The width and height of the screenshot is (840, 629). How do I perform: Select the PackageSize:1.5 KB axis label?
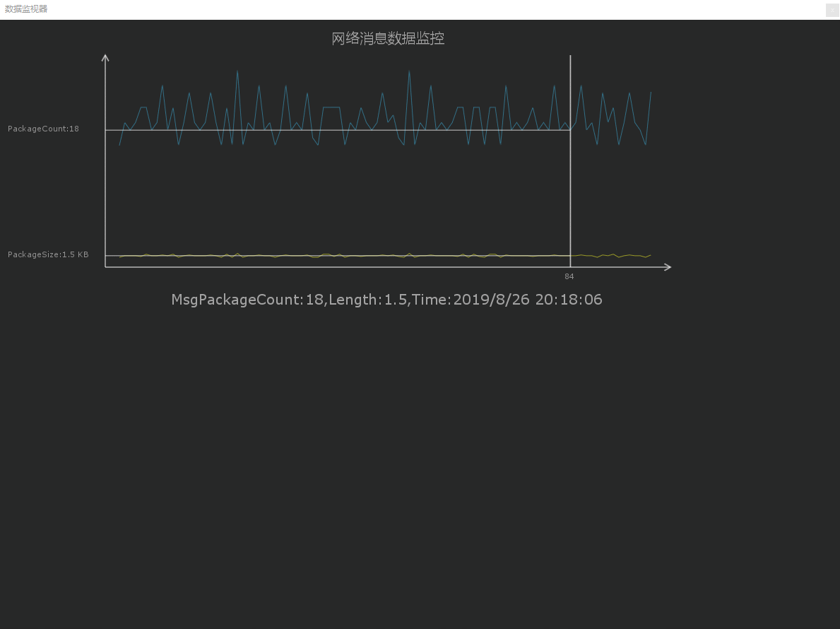point(48,254)
